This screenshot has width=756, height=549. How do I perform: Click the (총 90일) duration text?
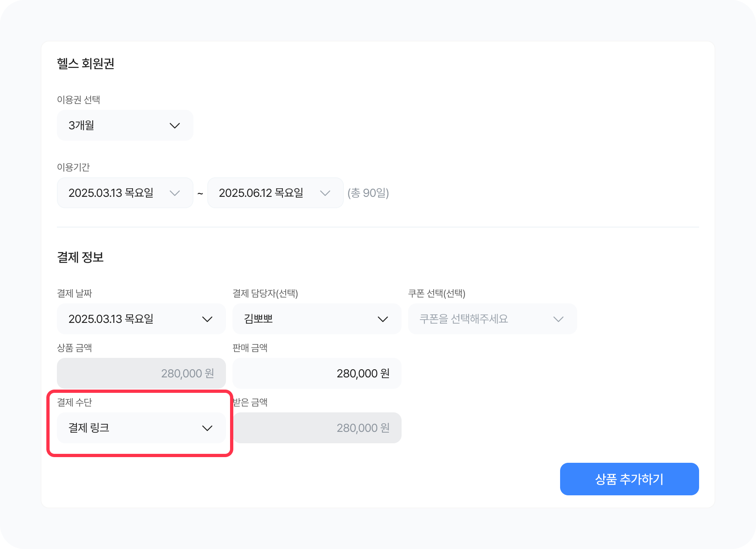[x=368, y=193]
